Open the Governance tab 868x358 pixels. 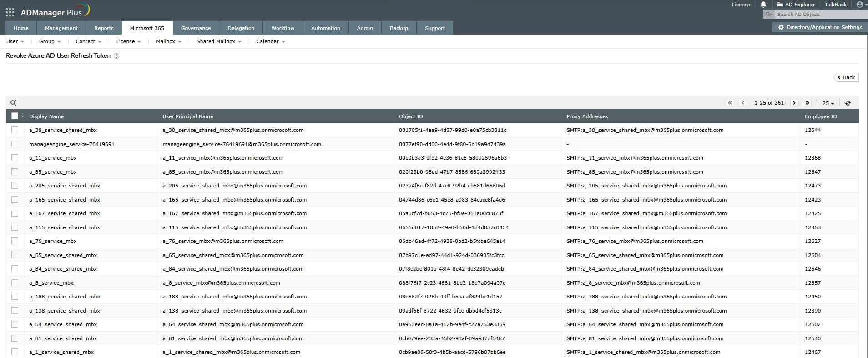pos(196,28)
